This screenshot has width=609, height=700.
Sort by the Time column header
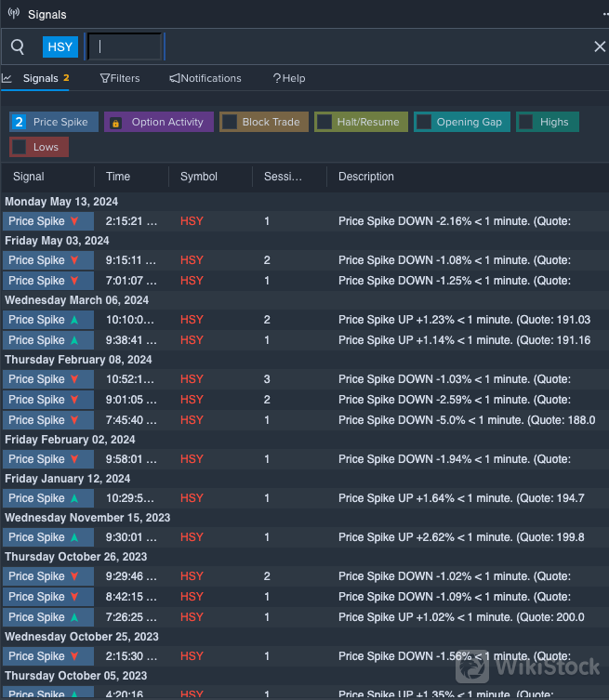[118, 177]
